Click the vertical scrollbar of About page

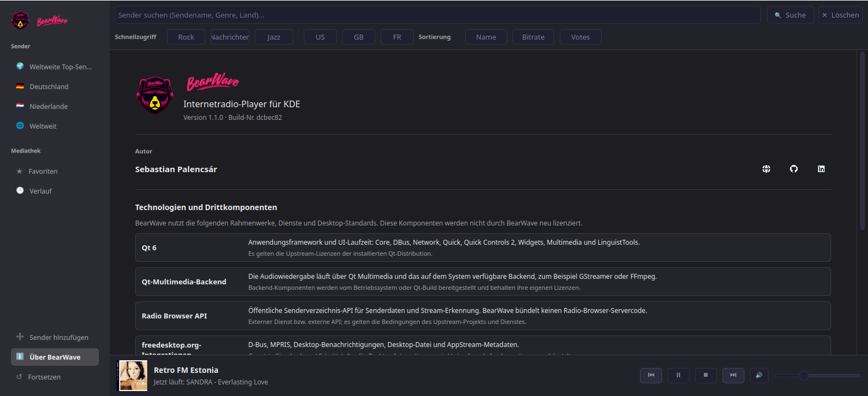[862, 140]
